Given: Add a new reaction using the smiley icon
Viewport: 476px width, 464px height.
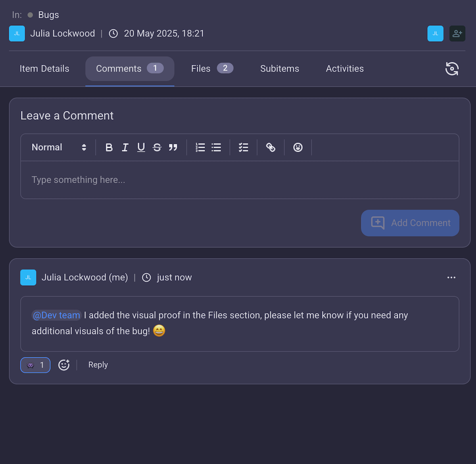Looking at the screenshot, I should pyautogui.click(x=64, y=365).
